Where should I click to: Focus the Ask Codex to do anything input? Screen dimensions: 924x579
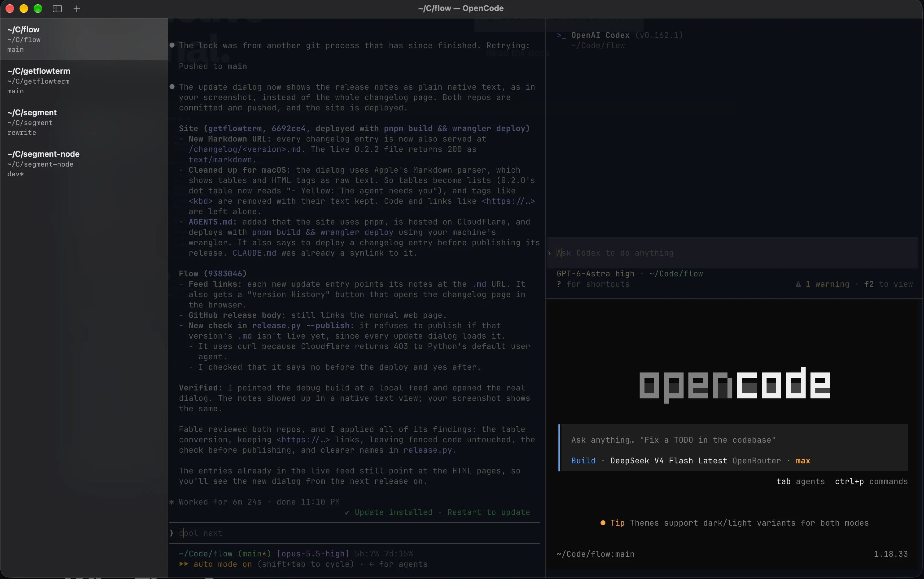[732, 253]
